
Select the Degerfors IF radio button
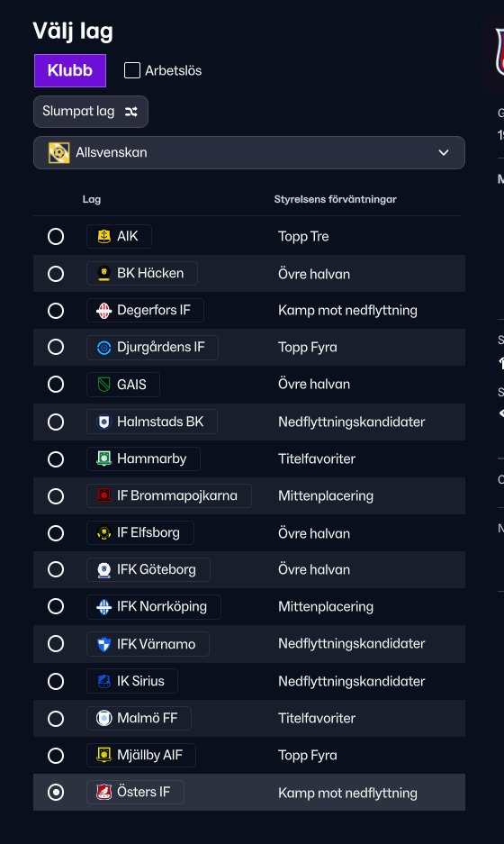pos(56,311)
